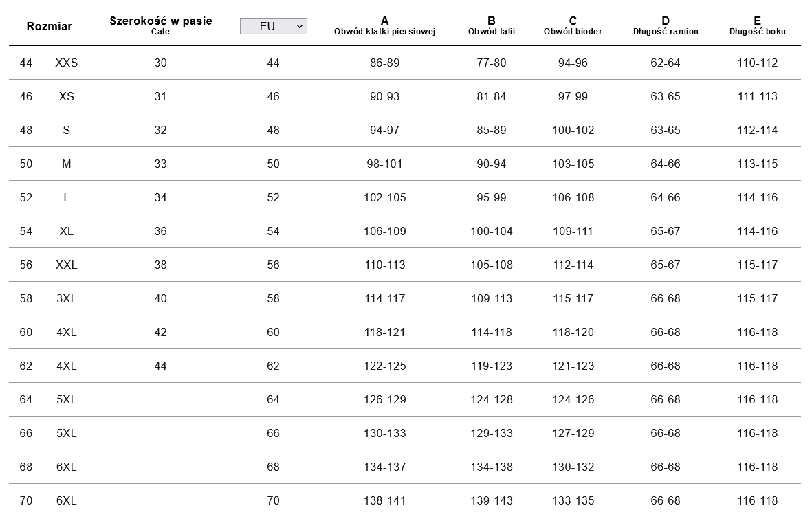Click the Rozmiar column header
812x521 pixels.
(49, 27)
